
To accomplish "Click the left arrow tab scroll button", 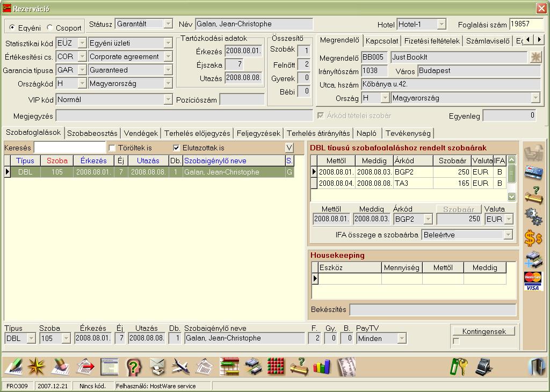I will pos(529,40).
